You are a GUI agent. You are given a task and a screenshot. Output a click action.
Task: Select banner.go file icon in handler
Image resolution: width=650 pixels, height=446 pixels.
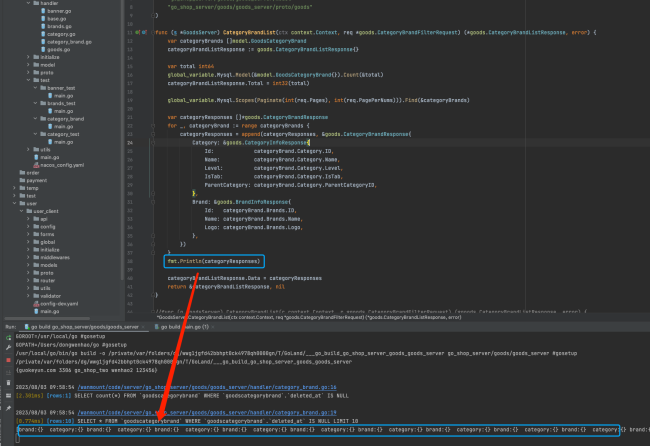tap(43, 11)
